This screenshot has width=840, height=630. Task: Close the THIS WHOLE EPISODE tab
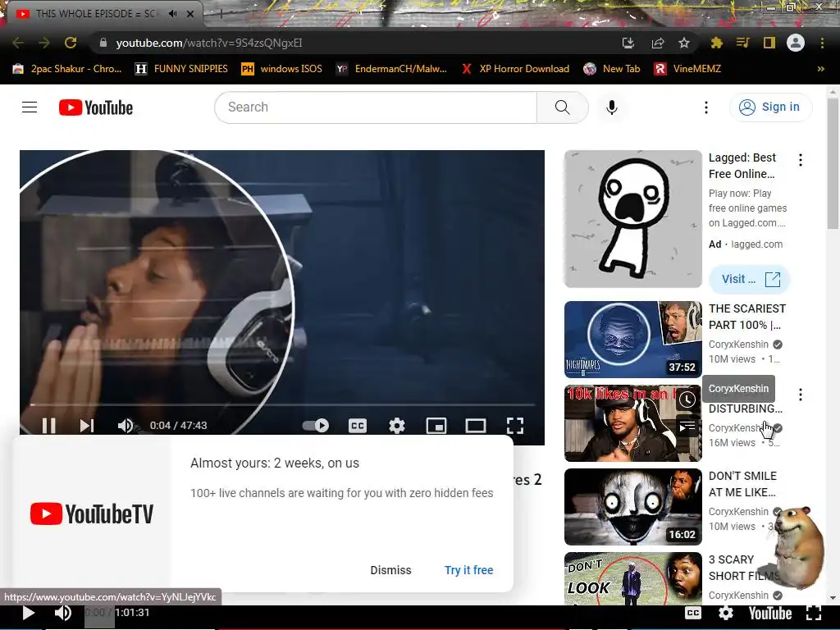click(x=190, y=14)
